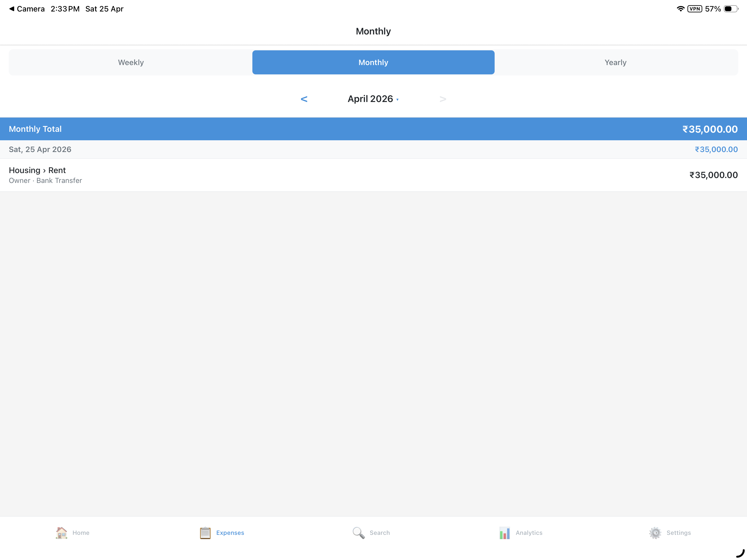
Task: Open the Search magnifier icon
Action: pyautogui.click(x=359, y=533)
